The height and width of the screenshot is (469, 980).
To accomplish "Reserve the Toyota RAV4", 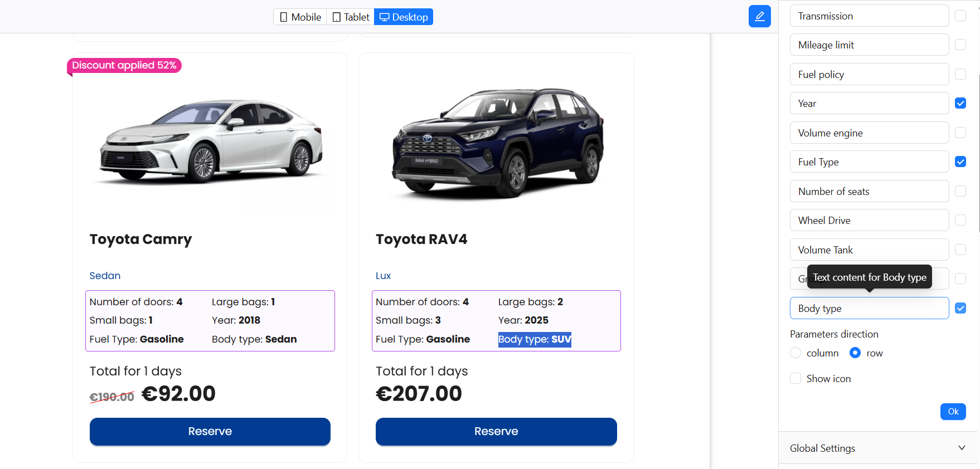I will pyautogui.click(x=496, y=431).
